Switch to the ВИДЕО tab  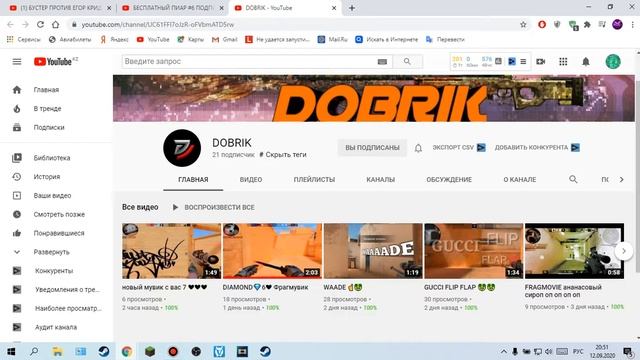click(251, 180)
